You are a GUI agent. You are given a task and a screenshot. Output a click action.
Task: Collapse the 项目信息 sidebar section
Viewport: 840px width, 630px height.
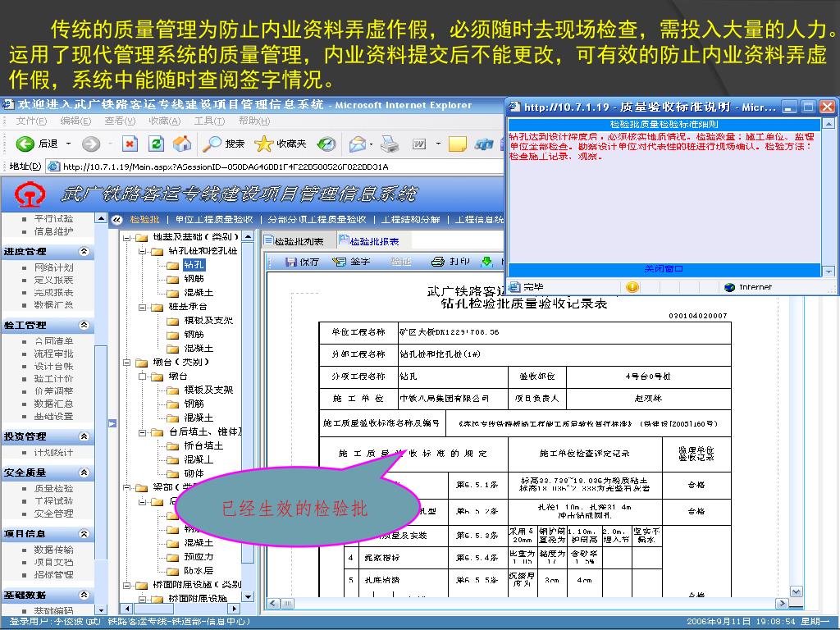pyautogui.click(x=84, y=533)
